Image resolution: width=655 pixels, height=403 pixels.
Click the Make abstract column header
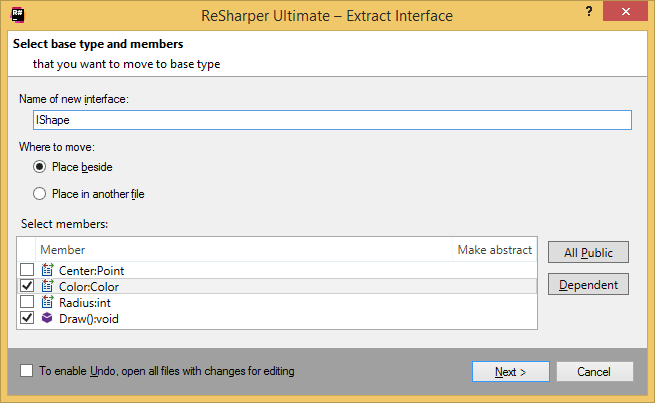pyautogui.click(x=494, y=250)
